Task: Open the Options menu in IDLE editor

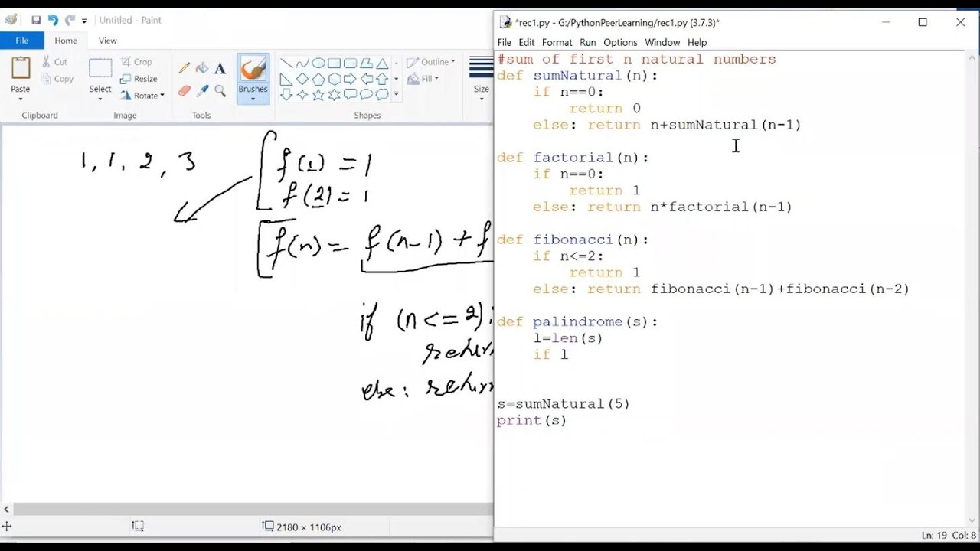Action: pos(620,42)
